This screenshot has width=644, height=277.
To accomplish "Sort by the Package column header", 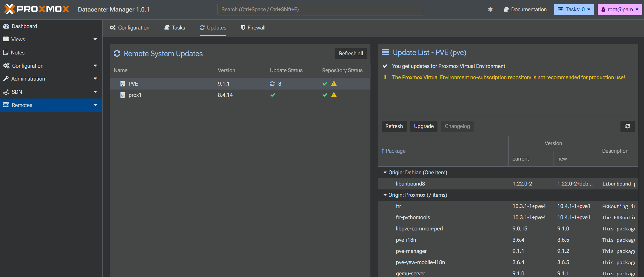I will pos(395,151).
